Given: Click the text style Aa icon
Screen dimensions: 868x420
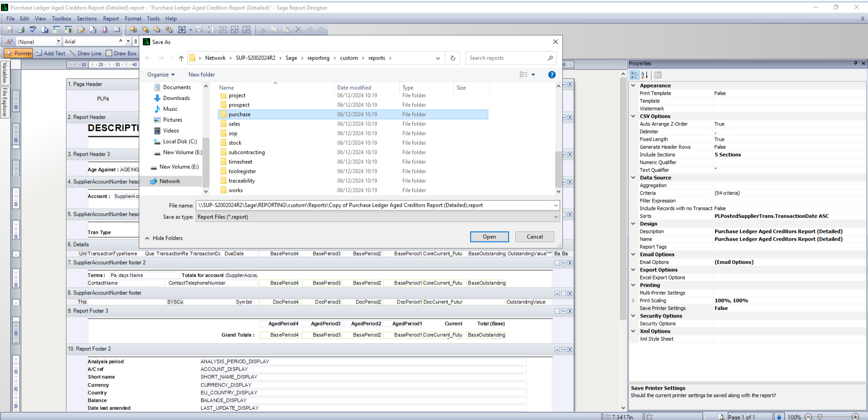Looking at the screenshot, I should pyautogui.click(x=9, y=42).
